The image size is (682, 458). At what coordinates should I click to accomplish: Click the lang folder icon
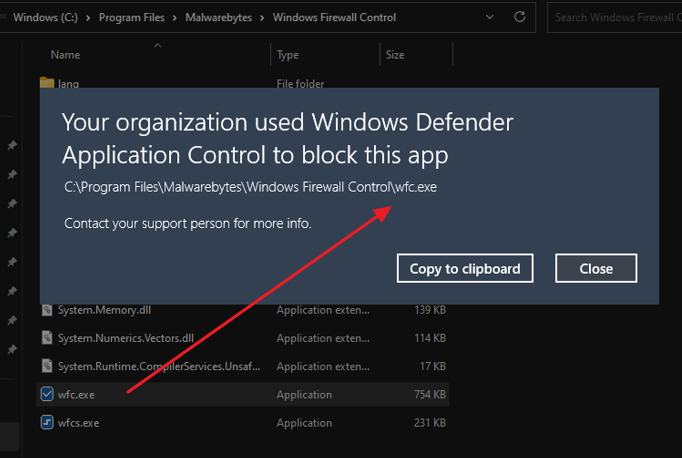pos(47,84)
